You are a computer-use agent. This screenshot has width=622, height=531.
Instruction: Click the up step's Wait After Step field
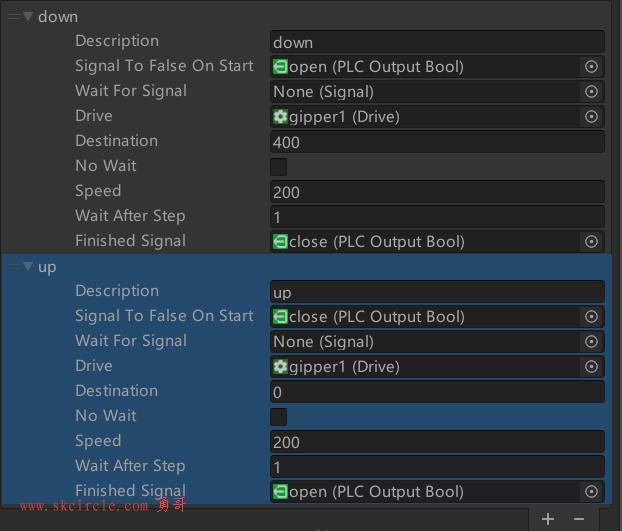437,467
